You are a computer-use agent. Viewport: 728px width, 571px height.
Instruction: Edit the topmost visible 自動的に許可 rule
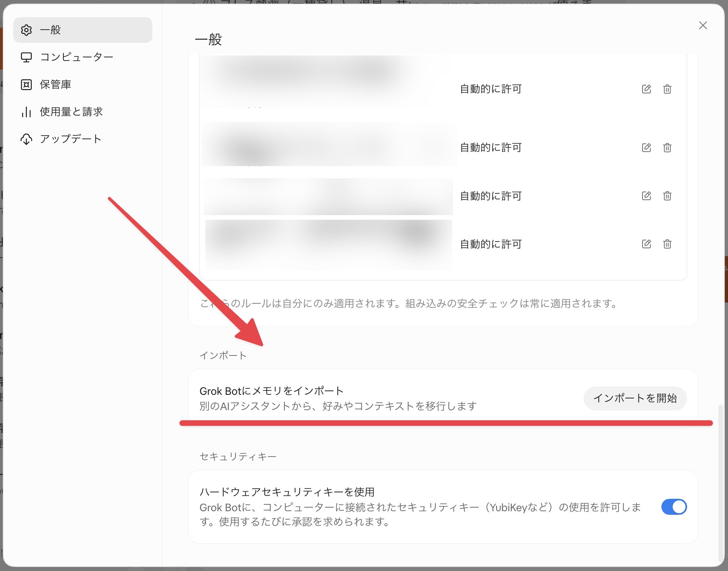pyautogui.click(x=646, y=89)
